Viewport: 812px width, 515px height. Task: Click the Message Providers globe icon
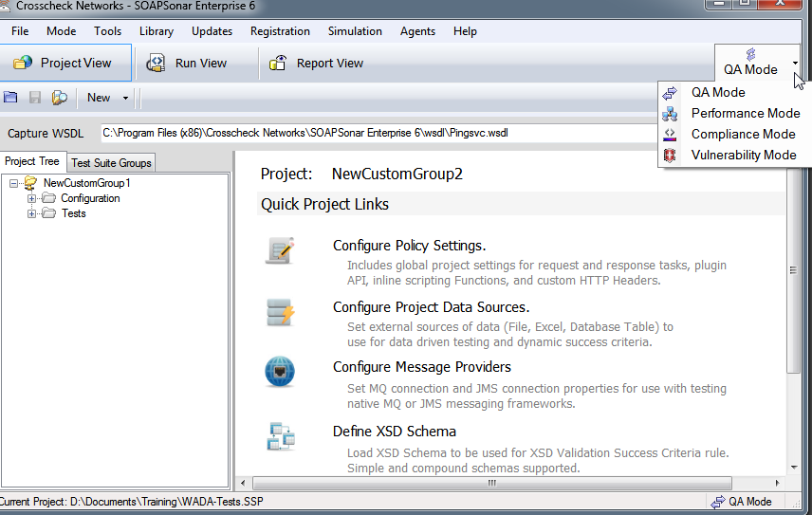(280, 372)
